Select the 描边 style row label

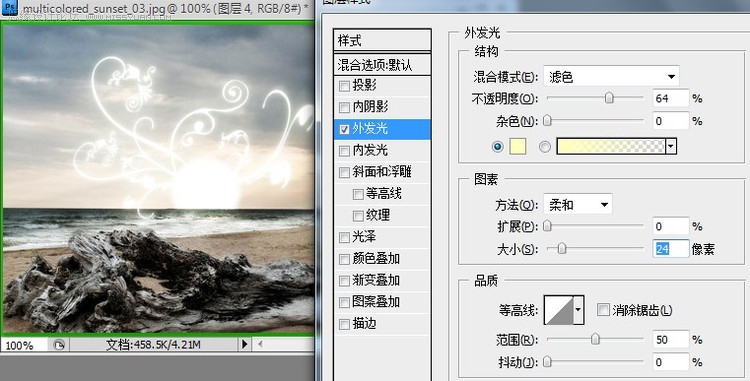pyautogui.click(x=364, y=324)
